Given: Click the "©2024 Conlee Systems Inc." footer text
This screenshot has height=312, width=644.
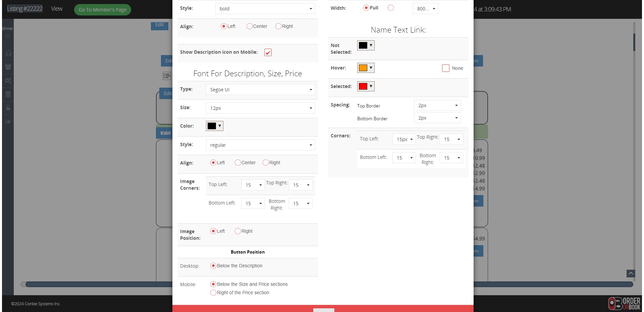Looking at the screenshot, I should (x=36, y=304).
